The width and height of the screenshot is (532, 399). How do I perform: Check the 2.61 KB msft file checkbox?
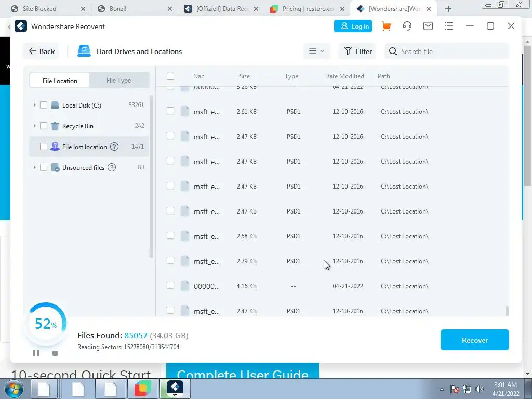[x=170, y=111]
